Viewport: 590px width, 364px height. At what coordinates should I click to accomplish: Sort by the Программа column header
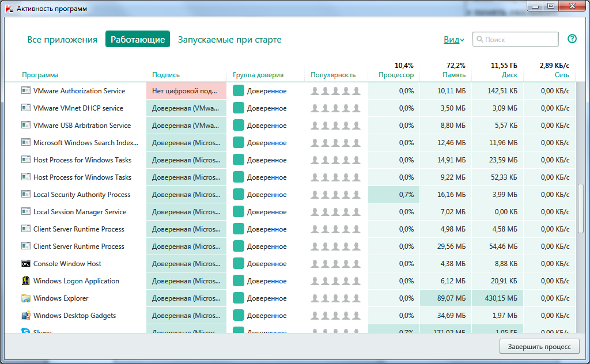point(40,75)
